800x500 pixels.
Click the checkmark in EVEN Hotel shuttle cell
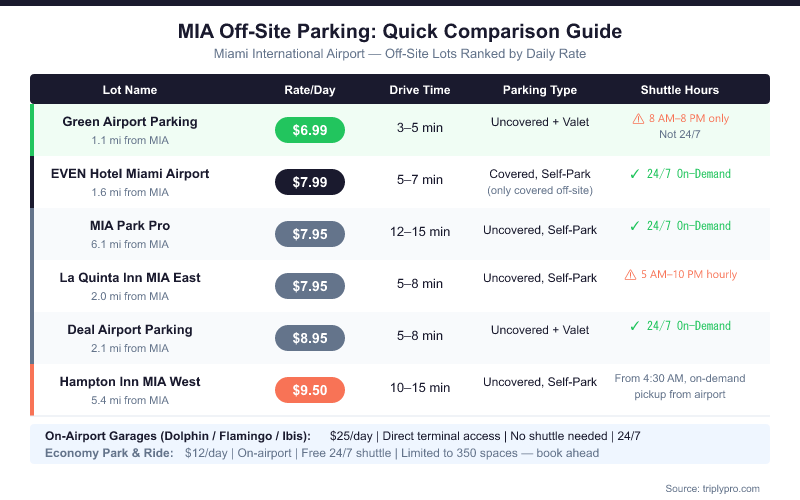pos(635,174)
